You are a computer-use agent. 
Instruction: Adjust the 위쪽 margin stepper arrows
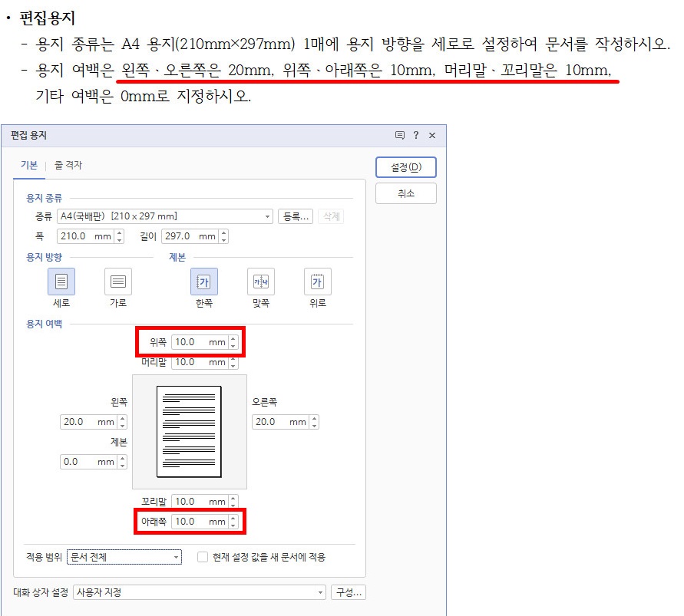click(233, 342)
